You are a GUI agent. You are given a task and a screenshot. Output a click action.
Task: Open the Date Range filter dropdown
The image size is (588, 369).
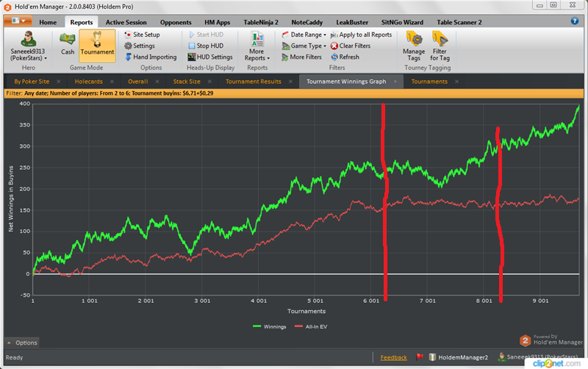pos(304,35)
